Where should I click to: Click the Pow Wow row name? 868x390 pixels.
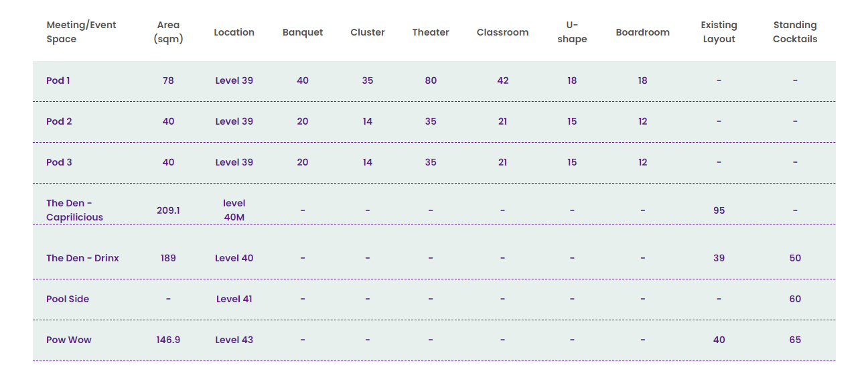click(x=69, y=340)
